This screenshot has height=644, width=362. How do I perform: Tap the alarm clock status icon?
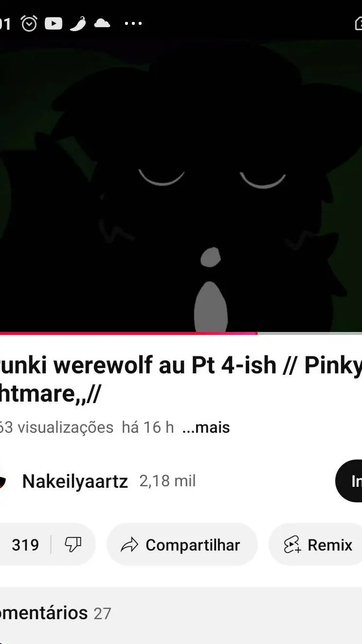(29, 23)
